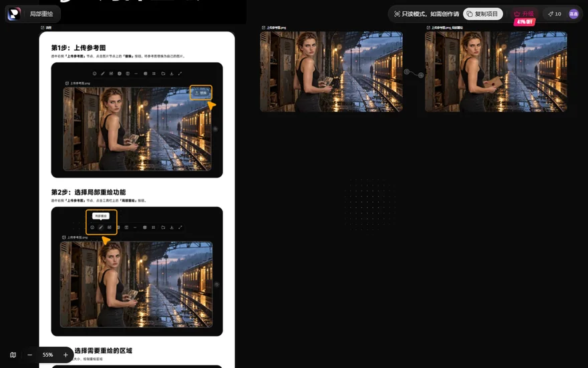Click the 升级 upgrade button

tap(525, 14)
